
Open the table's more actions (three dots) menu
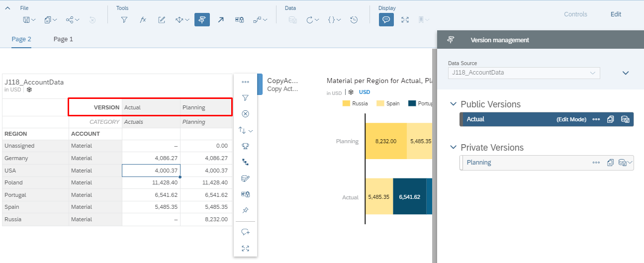point(245,82)
